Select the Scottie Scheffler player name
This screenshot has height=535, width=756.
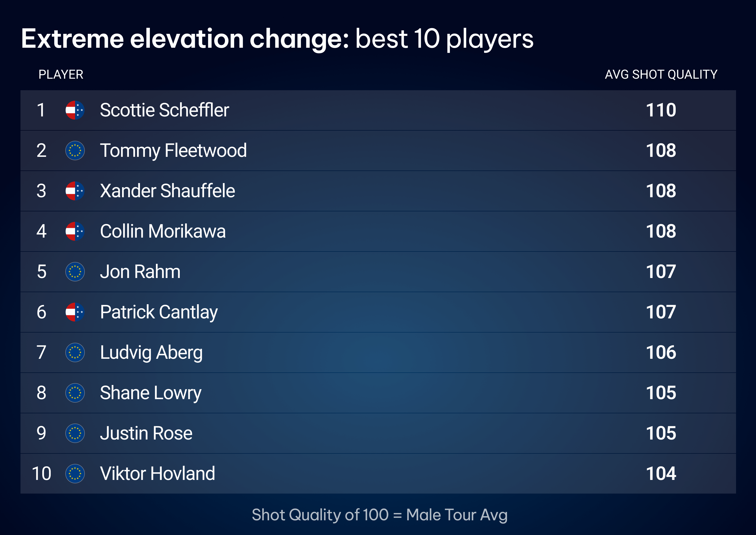(x=164, y=110)
